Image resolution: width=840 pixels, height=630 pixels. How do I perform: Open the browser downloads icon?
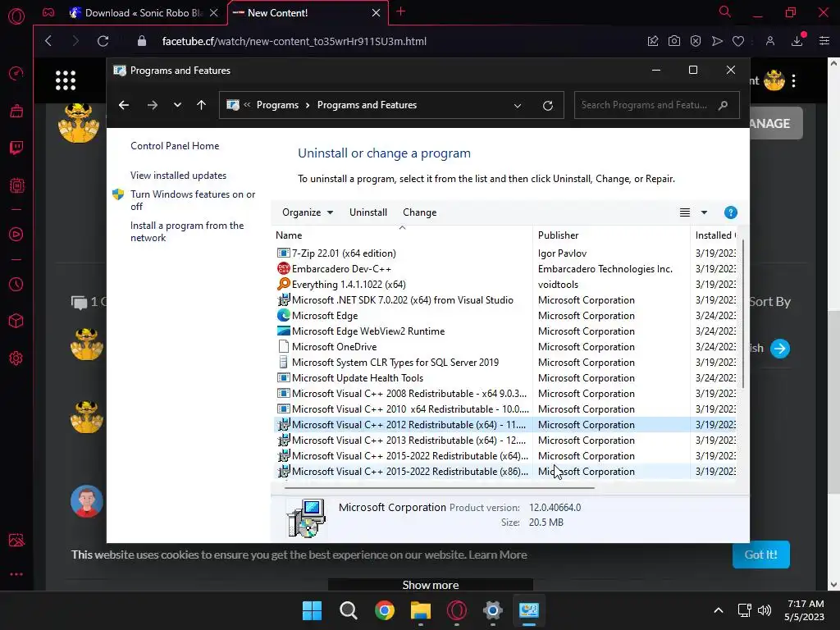coord(797,41)
